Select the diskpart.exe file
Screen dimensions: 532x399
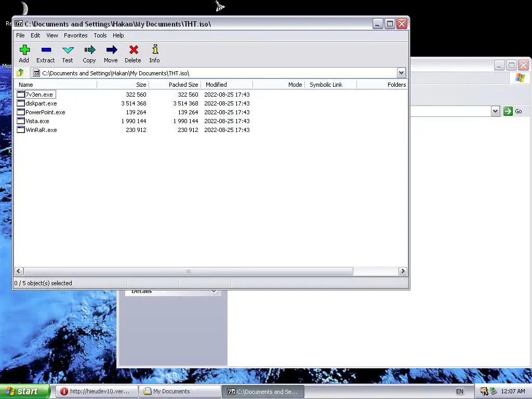[x=41, y=103]
